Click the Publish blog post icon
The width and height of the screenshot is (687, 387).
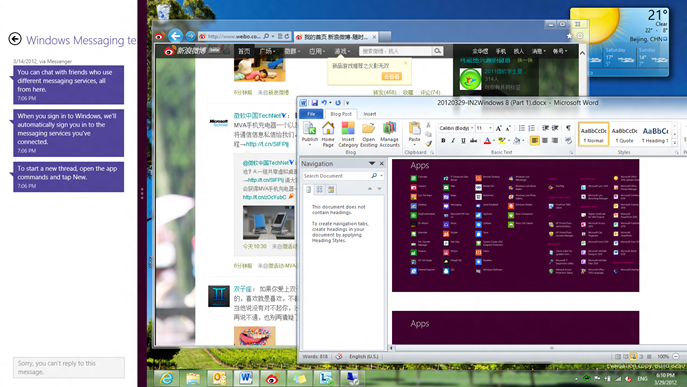310,134
